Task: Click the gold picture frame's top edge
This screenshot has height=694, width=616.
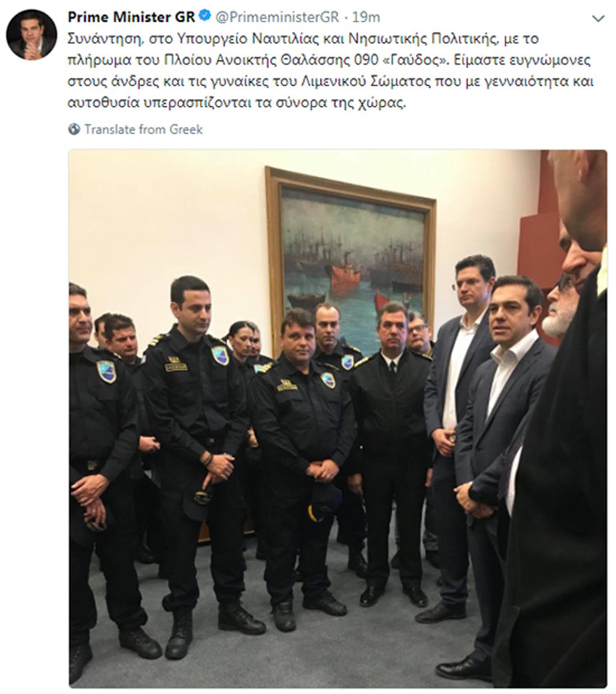Action: pos(351,182)
